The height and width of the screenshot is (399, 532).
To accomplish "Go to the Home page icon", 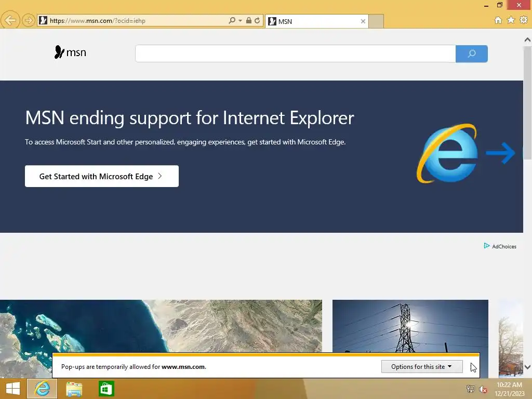I will click(x=498, y=20).
